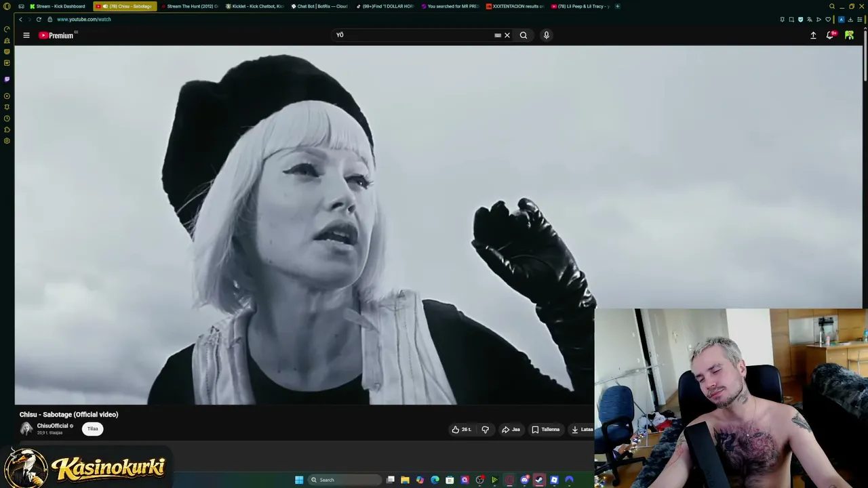This screenshot has width=868, height=488.
Task: Switch to Lil Peep & Lil Tracy tab
Action: (x=580, y=6)
